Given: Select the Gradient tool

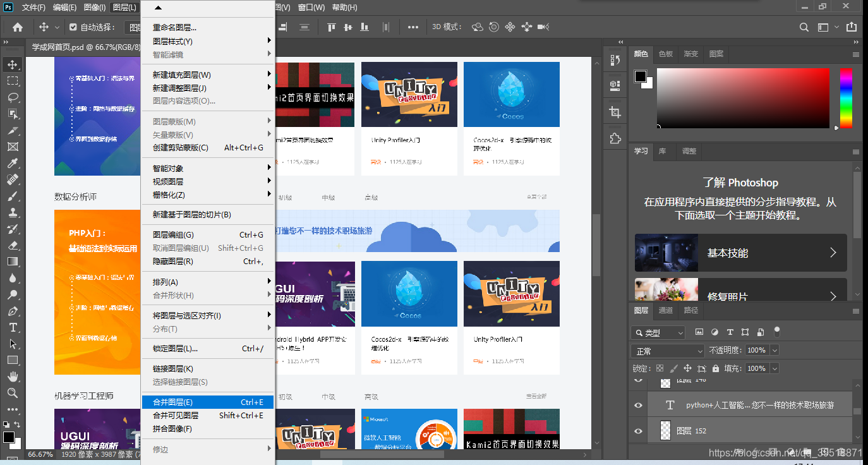Looking at the screenshot, I should tap(13, 262).
